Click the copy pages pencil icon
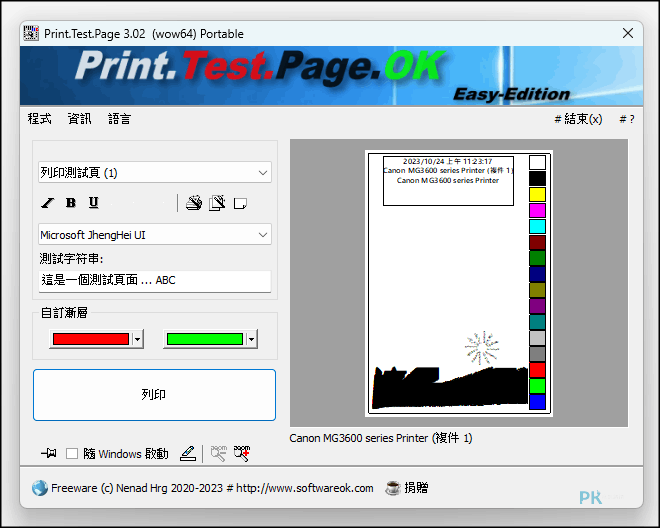660x528 pixels. (217, 203)
